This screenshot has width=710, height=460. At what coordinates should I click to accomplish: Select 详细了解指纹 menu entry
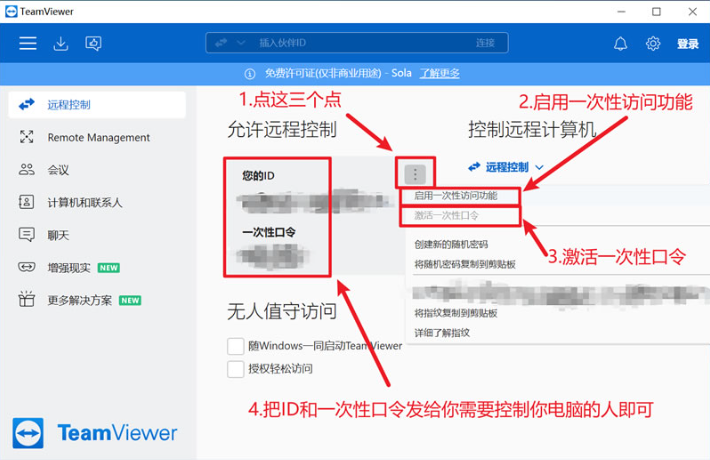[x=442, y=333]
